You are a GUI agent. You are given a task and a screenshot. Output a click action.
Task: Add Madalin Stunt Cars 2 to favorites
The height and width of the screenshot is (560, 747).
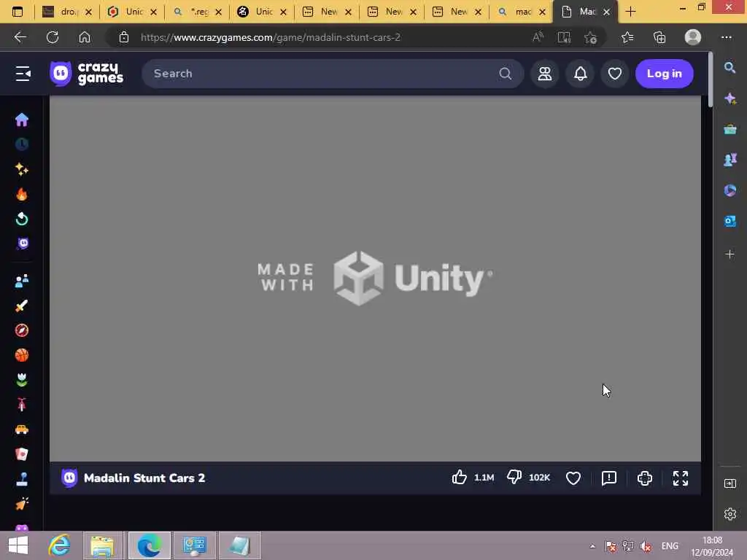click(x=573, y=478)
